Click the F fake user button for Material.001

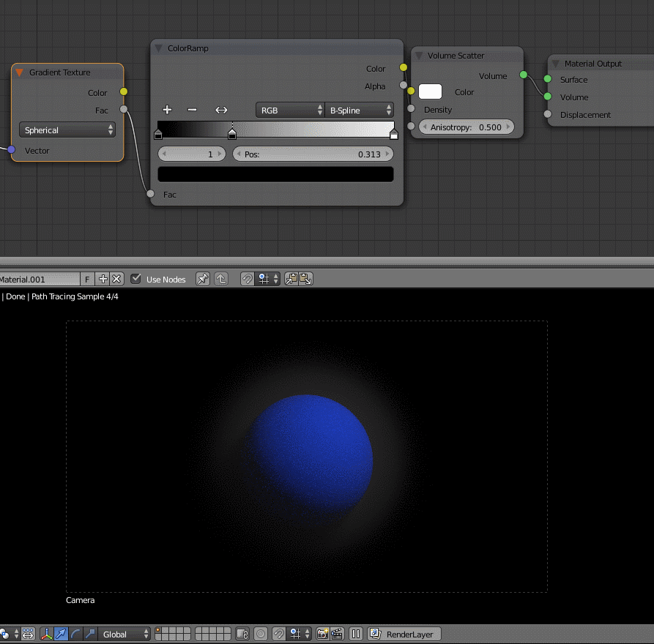coord(86,279)
